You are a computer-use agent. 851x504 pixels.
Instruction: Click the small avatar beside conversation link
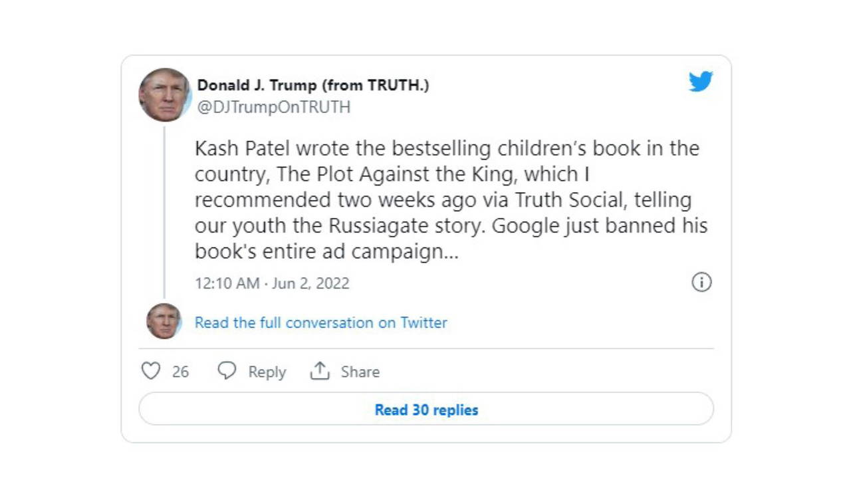coord(164,321)
